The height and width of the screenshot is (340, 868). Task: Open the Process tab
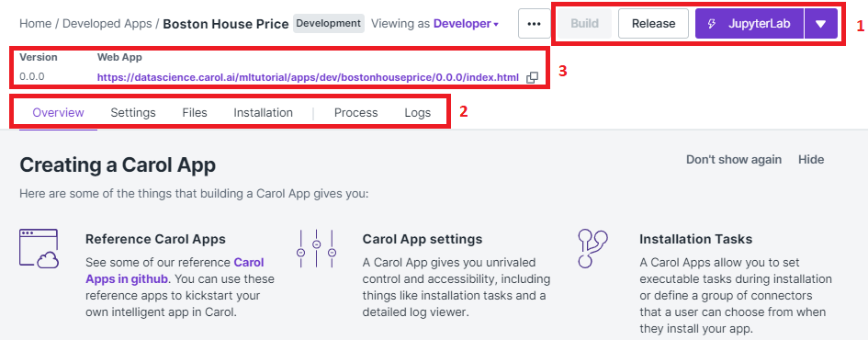[356, 113]
